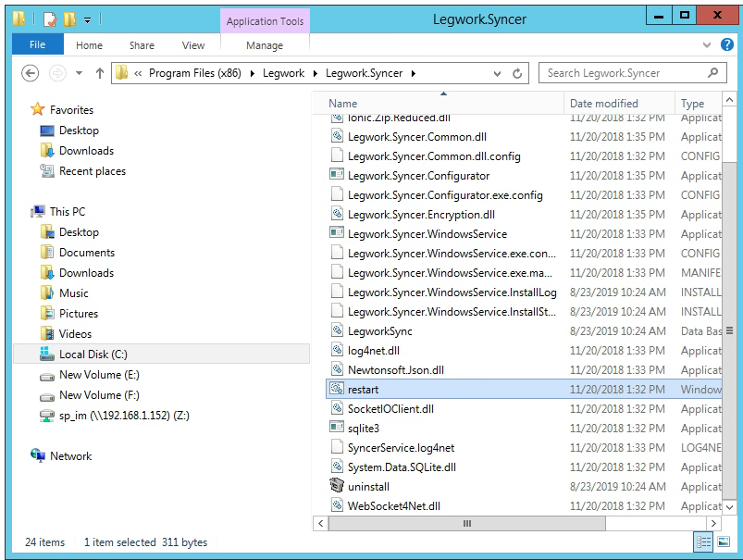Select Favorites in the navigation pane
The height and width of the screenshot is (560, 743).
tap(71, 110)
